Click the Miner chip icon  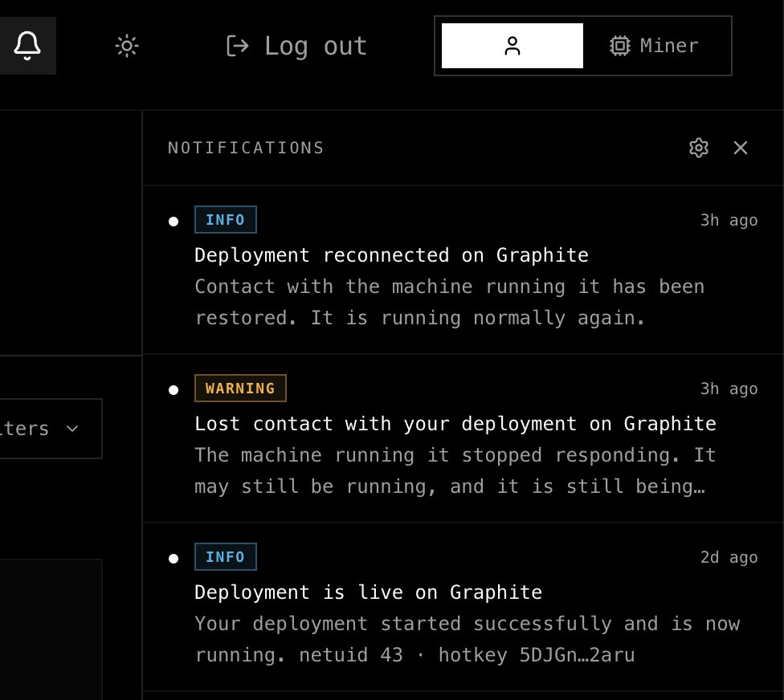pos(619,46)
